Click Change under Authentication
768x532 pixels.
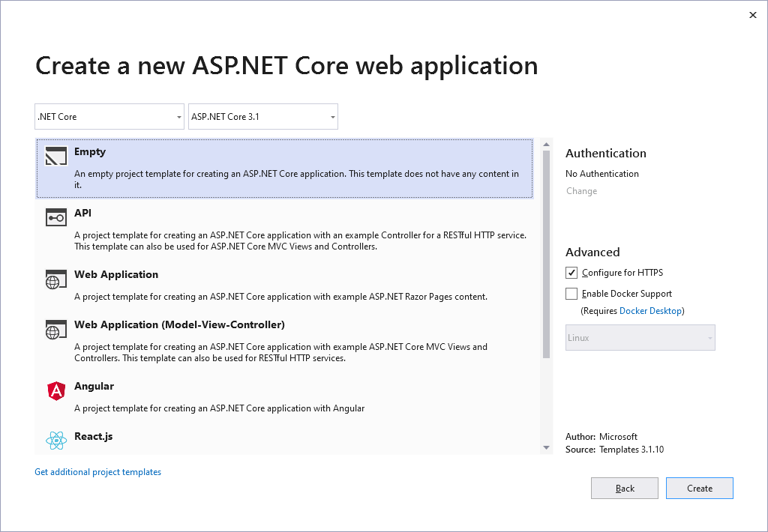coord(581,191)
